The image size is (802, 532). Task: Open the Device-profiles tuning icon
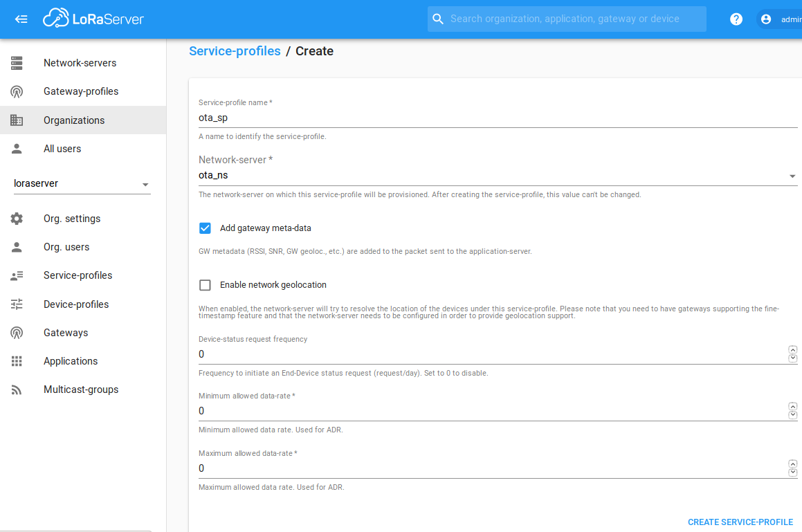pos(17,304)
